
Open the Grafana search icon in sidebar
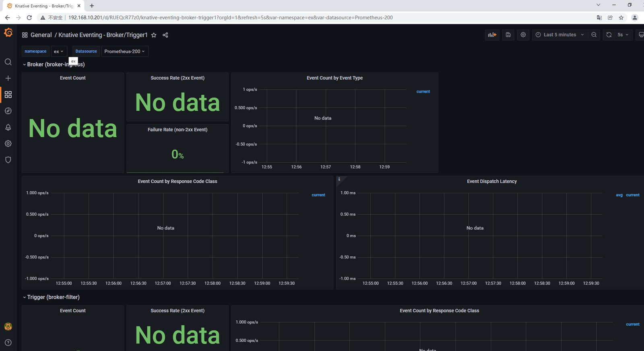[x=8, y=62]
